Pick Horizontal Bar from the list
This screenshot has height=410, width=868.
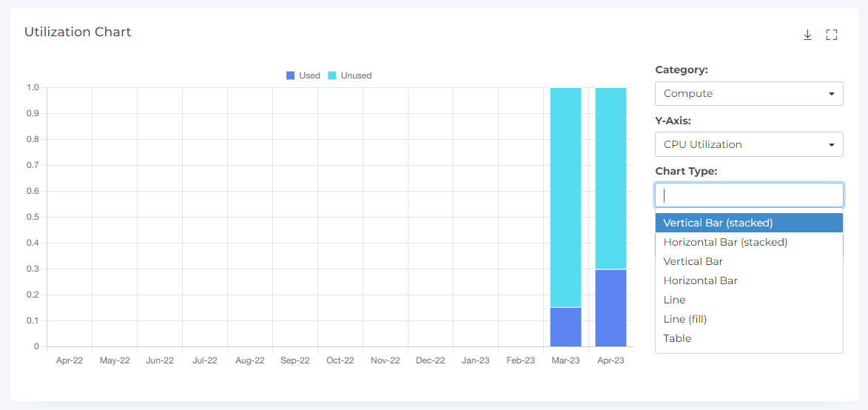700,280
